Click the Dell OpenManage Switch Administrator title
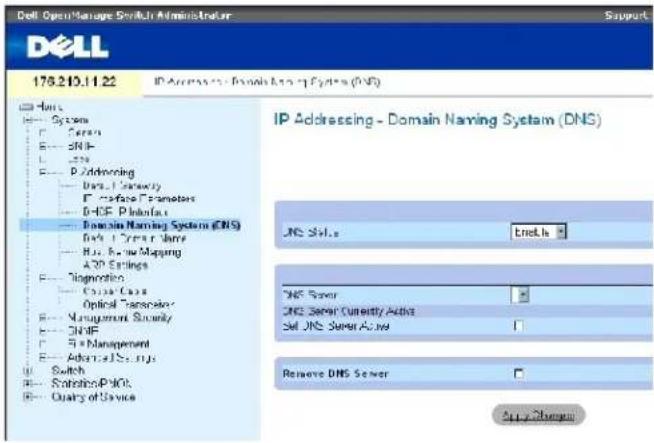This screenshot has width=654, height=443. (x=124, y=15)
